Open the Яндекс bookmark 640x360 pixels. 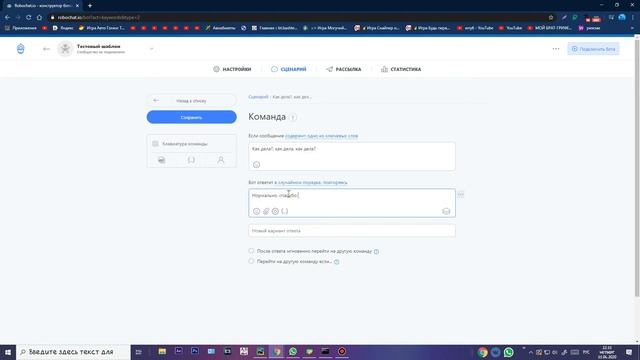tap(63, 28)
